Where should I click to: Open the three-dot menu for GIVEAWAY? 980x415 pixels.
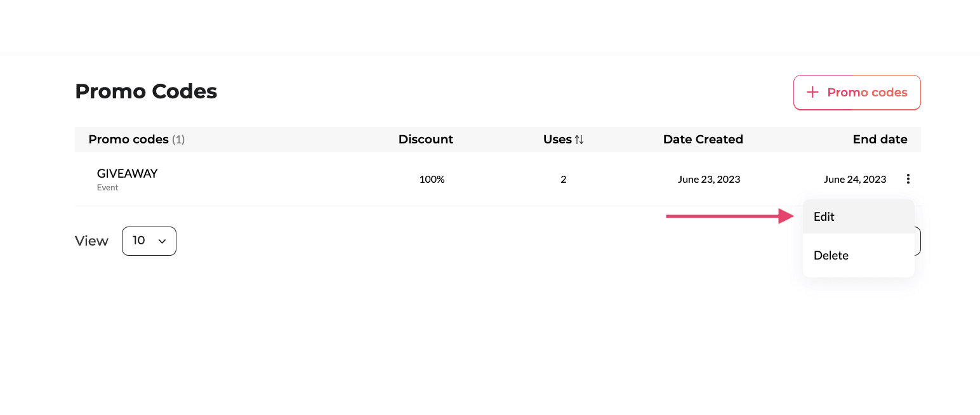click(908, 179)
